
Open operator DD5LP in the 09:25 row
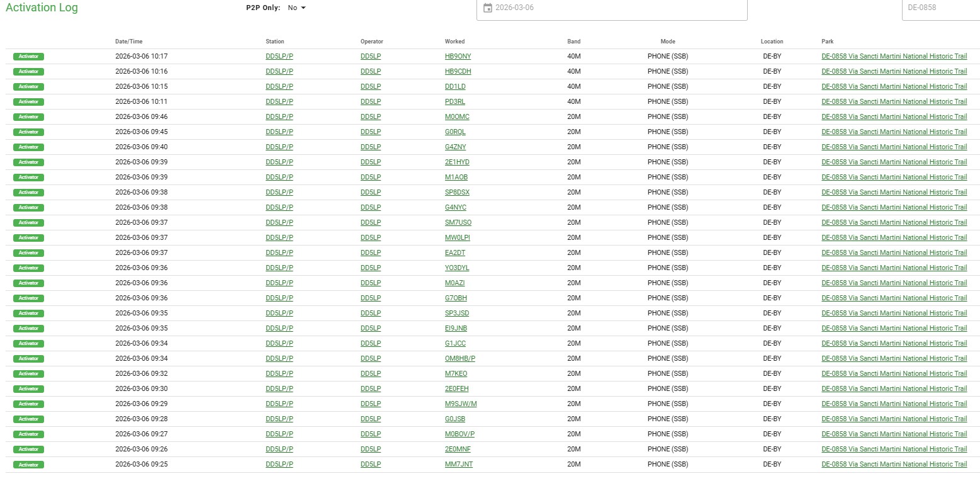pos(370,464)
